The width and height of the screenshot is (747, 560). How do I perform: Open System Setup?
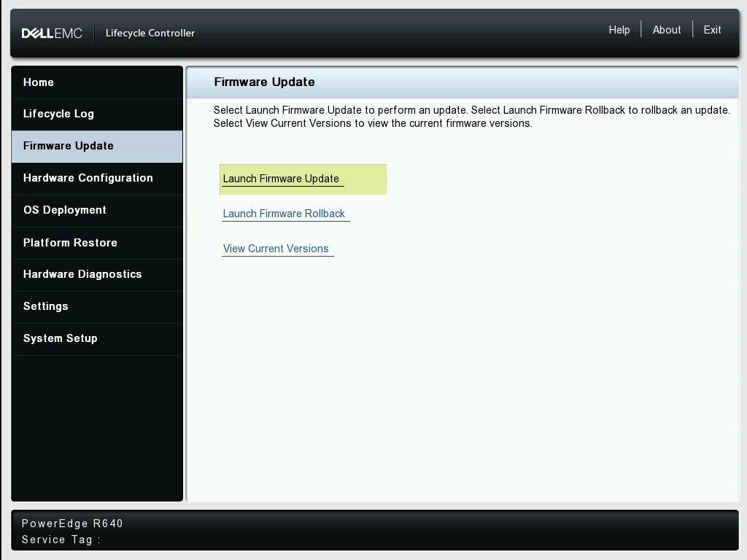(x=61, y=338)
